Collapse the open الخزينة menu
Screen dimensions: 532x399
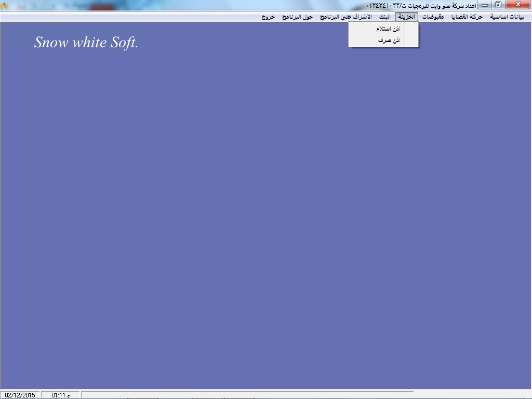406,17
